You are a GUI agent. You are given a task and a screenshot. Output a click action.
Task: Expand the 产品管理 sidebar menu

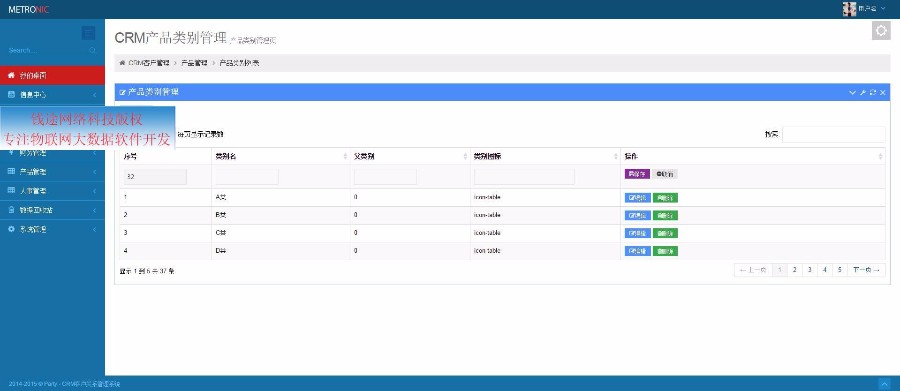pos(52,172)
